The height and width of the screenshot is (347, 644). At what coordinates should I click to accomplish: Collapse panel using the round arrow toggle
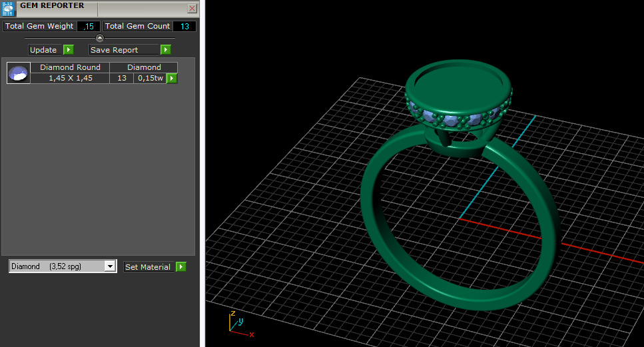click(x=100, y=38)
